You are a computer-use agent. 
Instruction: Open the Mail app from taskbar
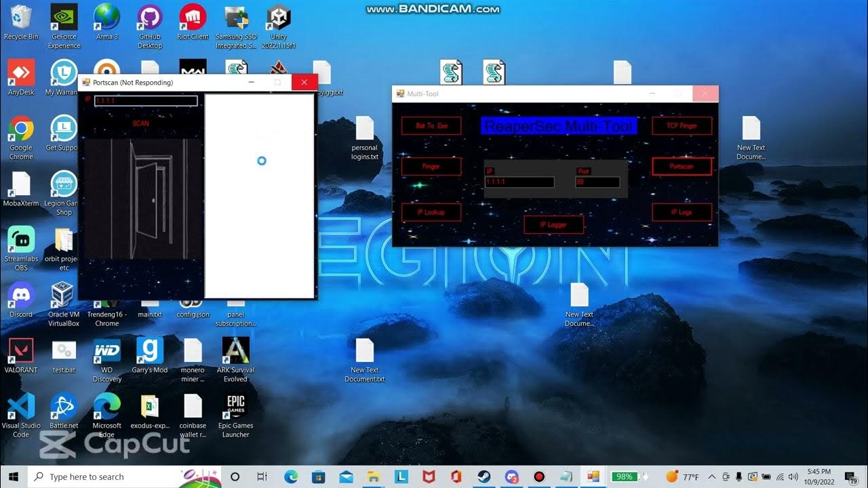tap(346, 476)
